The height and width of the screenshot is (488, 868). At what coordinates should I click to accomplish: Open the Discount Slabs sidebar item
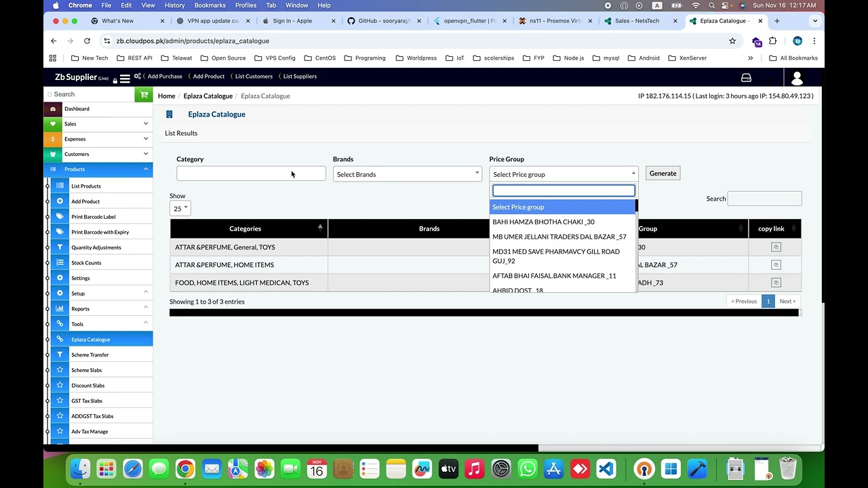102,386
